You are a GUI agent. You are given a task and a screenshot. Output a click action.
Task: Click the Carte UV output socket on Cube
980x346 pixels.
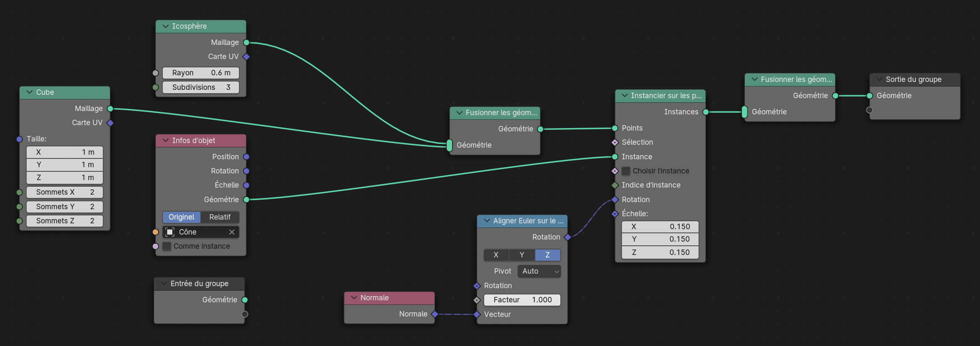coord(110,123)
